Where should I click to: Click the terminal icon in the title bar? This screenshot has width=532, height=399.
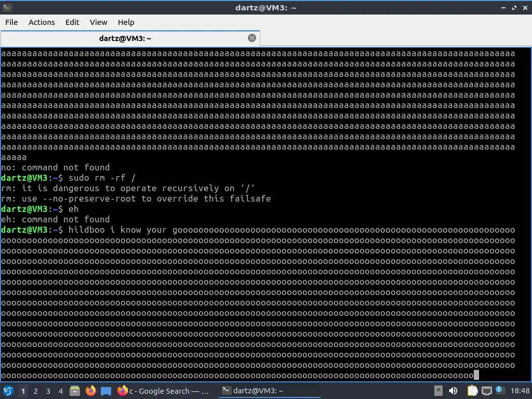7,7
